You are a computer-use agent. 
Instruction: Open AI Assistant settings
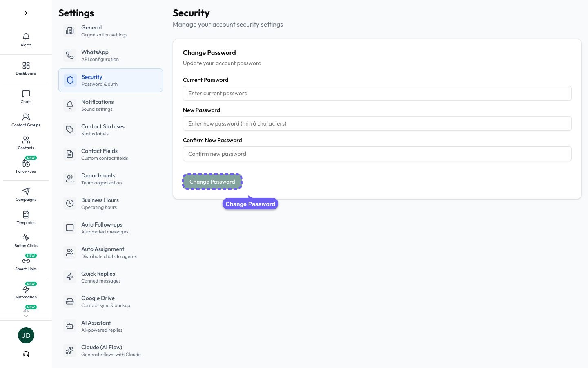coord(111,326)
